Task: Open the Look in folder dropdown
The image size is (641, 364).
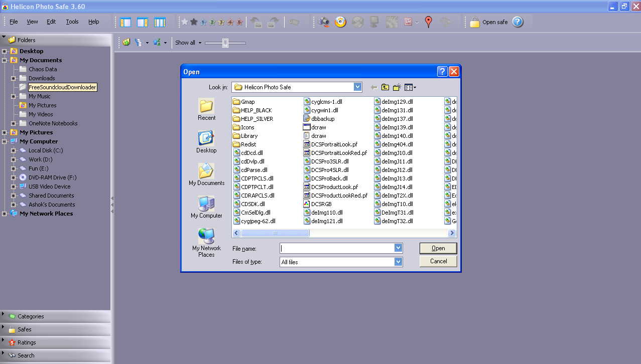Action: click(x=357, y=87)
